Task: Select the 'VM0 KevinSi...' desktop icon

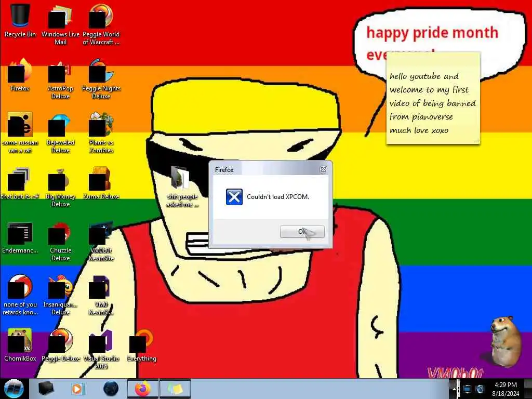Action: pos(101,295)
